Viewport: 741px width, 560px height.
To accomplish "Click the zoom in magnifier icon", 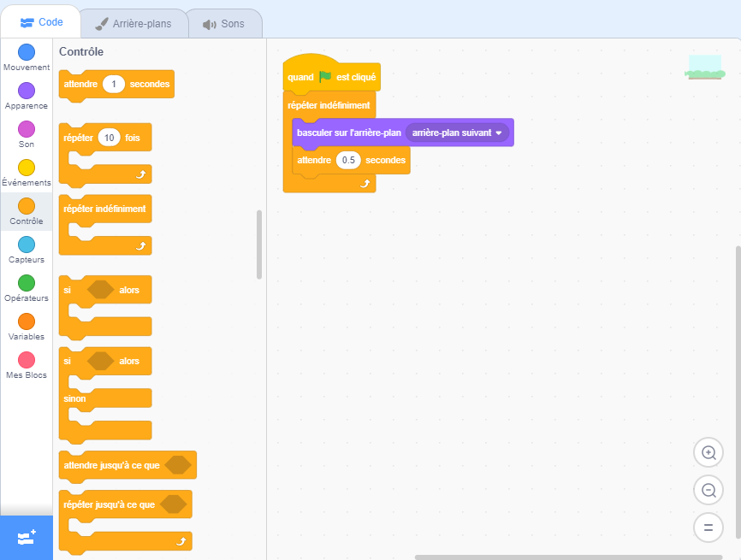I will point(708,452).
